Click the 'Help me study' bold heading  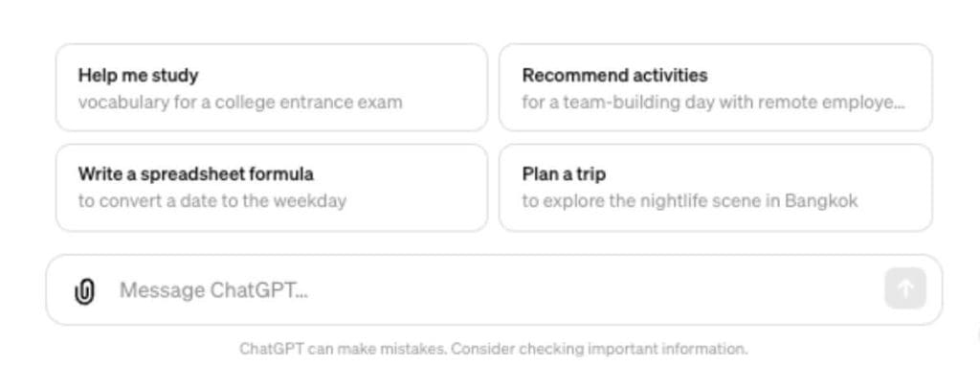tap(138, 75)
